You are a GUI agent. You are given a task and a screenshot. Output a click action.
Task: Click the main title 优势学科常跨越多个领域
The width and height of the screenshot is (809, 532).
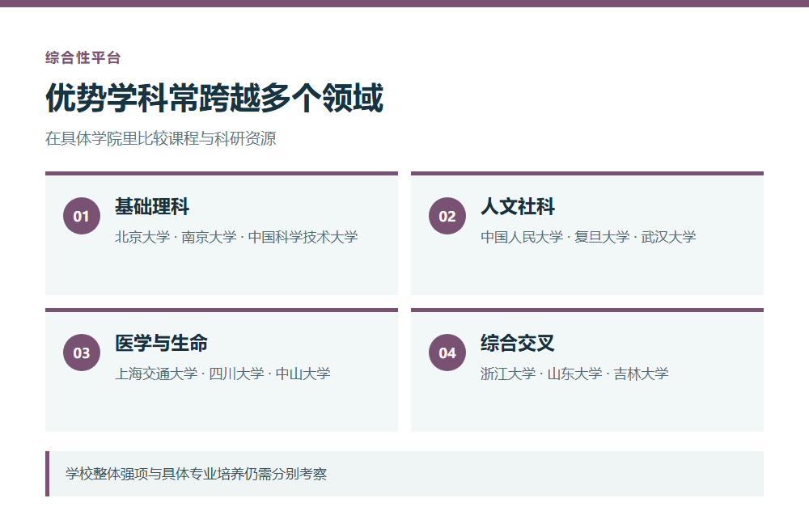tap(214, 98)
